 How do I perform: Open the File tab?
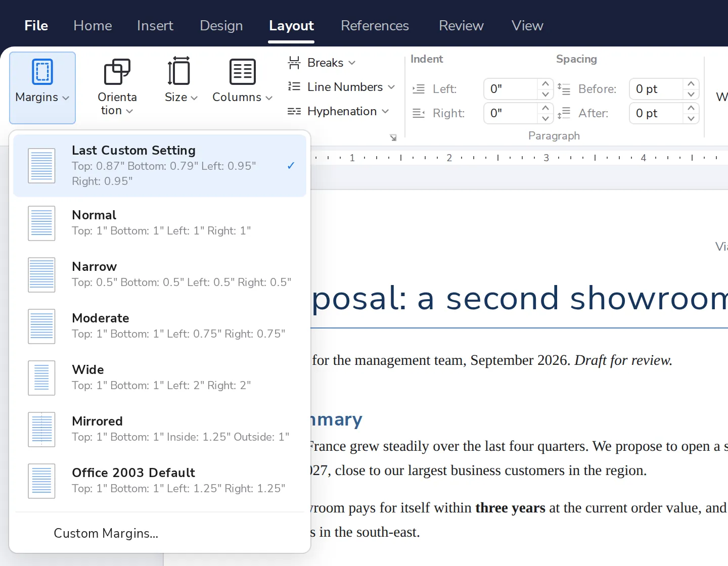coord(36,25)
